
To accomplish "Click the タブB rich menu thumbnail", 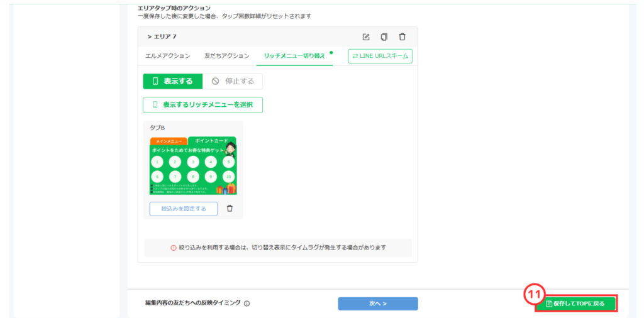I will point(192,166).
